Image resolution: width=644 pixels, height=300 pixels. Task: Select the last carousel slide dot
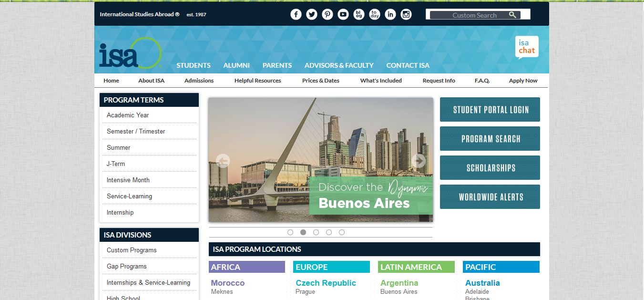[x=342, y=232]
